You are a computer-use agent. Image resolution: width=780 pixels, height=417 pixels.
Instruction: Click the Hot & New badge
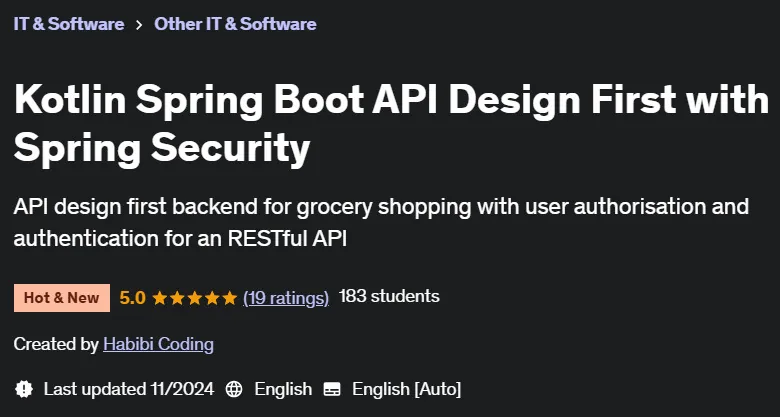(x=62, y=298)
